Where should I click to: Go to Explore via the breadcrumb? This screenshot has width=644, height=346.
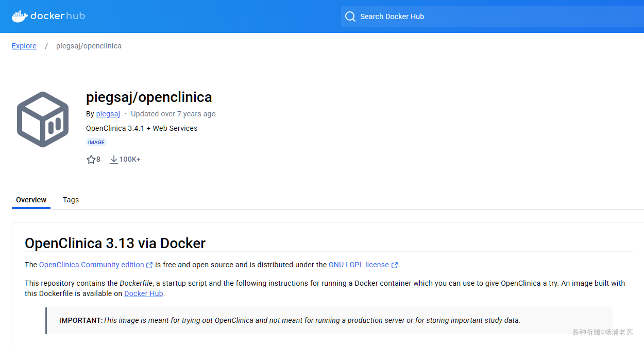point(24,46)
